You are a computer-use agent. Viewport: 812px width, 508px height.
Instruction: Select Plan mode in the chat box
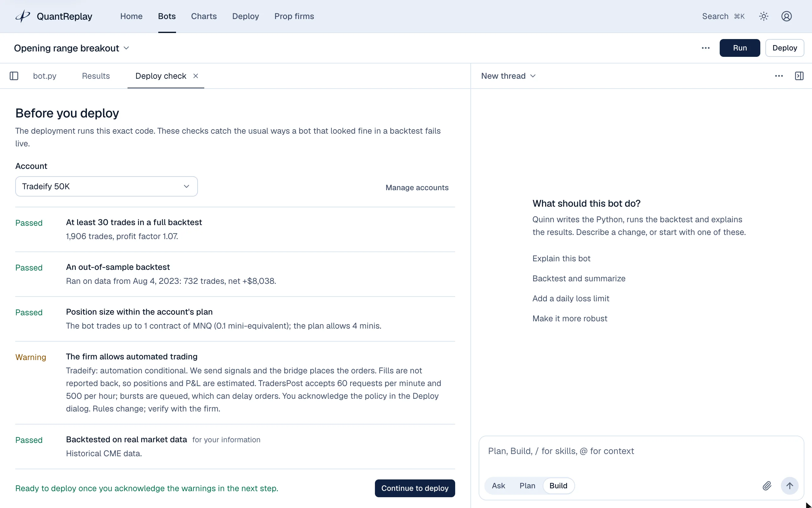click(x=527, y=486)
